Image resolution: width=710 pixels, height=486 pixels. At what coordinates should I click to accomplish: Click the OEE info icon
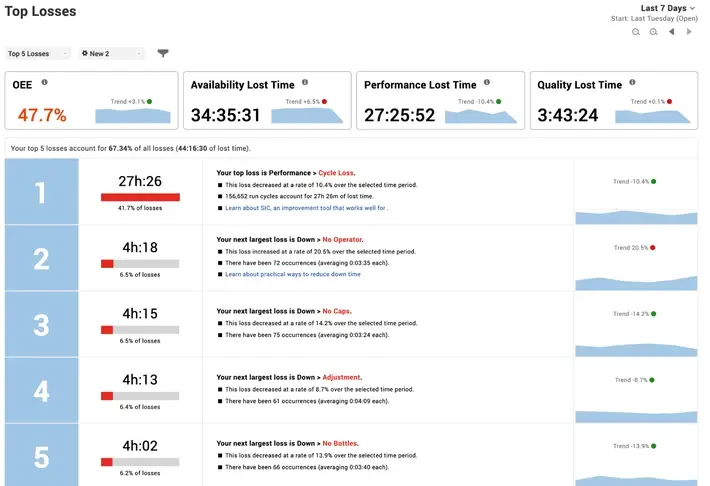tap(44, 82)
